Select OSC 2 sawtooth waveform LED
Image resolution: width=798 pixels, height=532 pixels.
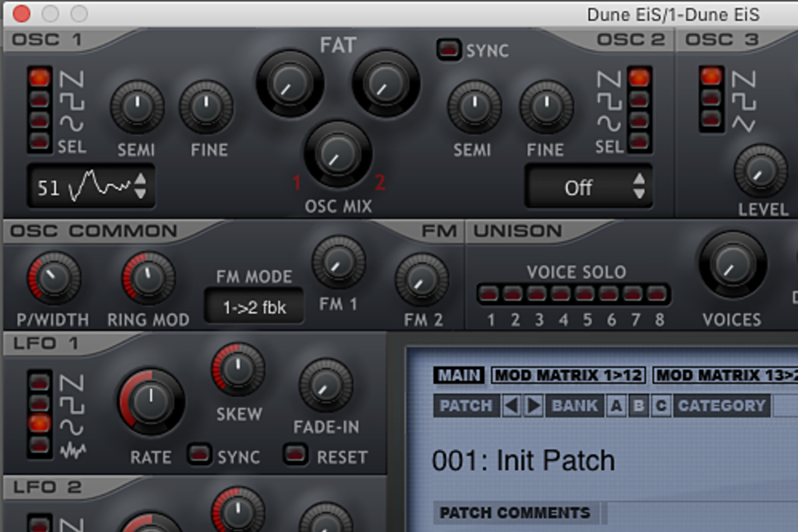tap(639, 77)
